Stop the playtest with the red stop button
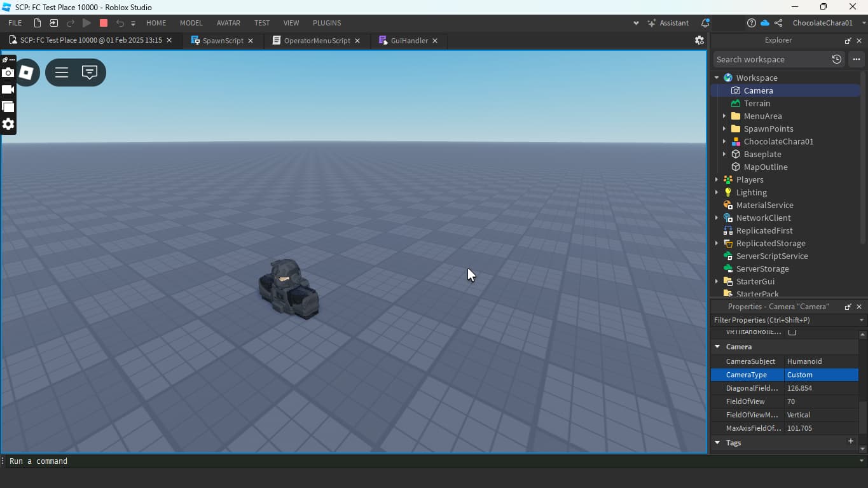 click(x=103, y=22)
